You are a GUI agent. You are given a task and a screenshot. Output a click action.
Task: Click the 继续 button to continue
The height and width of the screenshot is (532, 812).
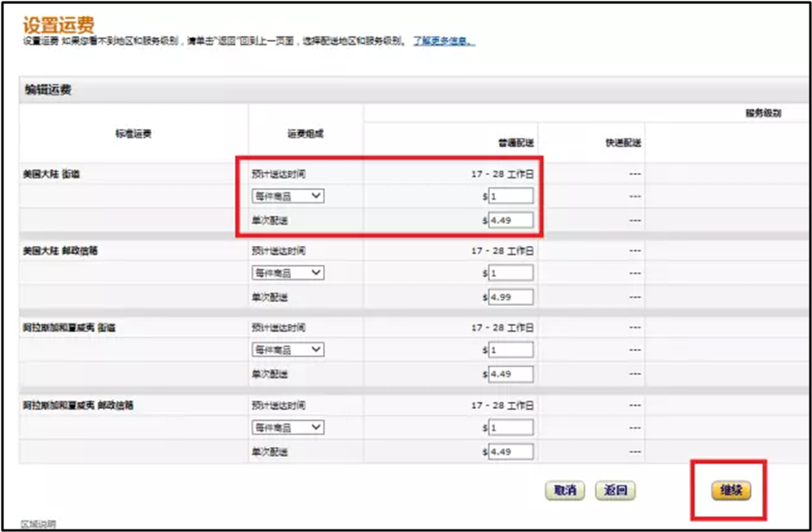(729, 491)
